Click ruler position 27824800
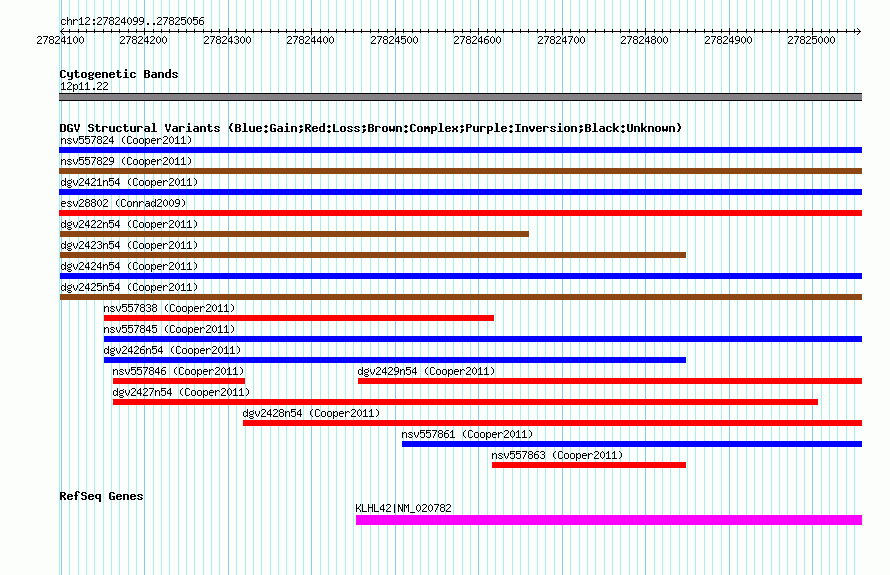Viewport: 890px width, 575px height. (x=644, y=40)
